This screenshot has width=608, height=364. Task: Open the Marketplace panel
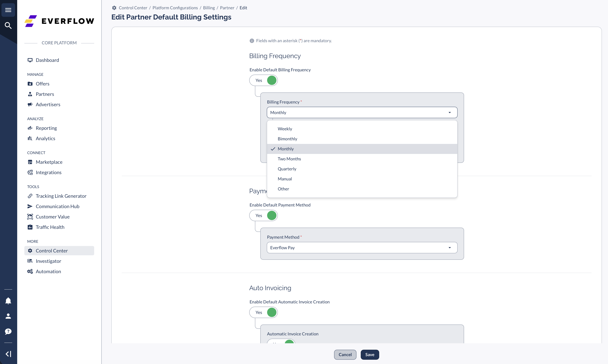(x=49, y=162)
